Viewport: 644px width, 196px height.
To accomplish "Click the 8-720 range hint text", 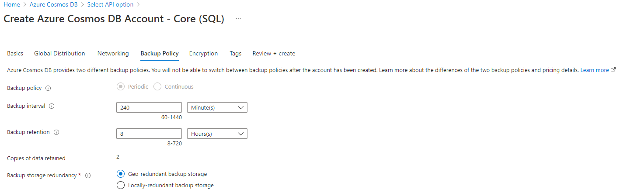I will click(174, 144).
